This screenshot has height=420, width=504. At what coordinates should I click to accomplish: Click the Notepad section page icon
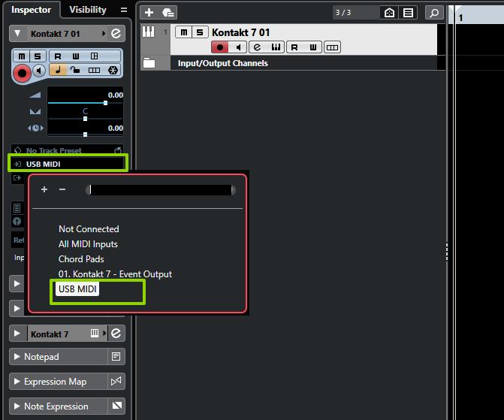coord(116,357)
